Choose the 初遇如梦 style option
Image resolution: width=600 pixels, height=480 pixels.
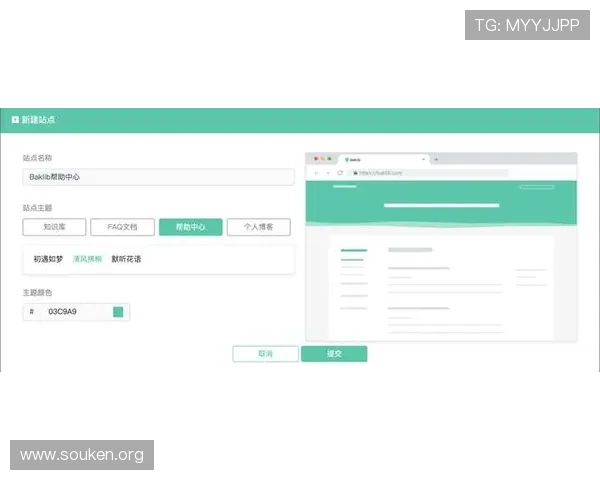[x=48, y=259]
